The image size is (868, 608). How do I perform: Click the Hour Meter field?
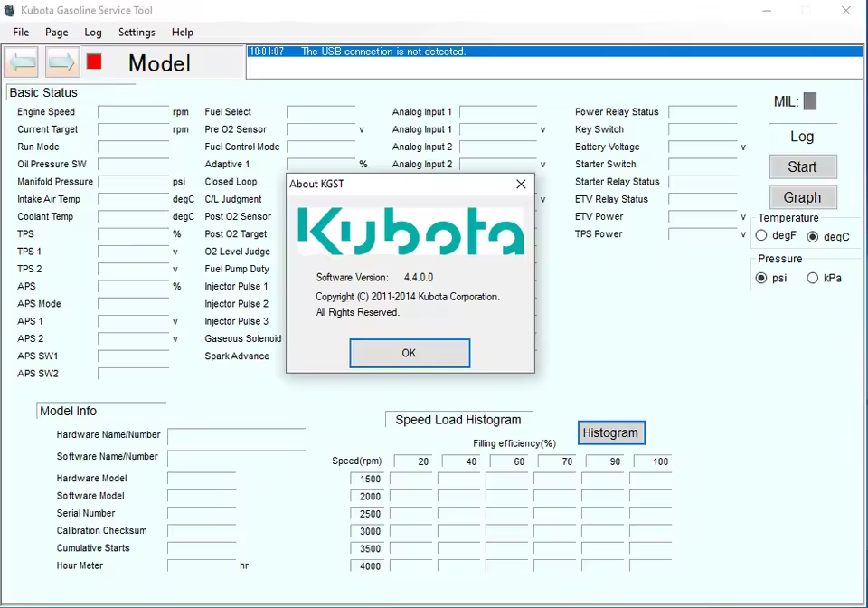tap(202, 565)
